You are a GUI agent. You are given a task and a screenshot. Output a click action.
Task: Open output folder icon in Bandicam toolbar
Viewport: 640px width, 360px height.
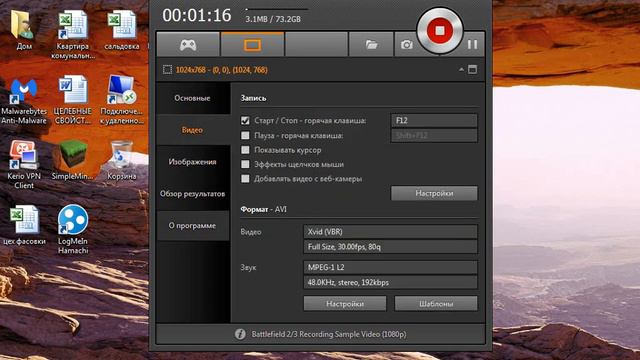point(371,44)
